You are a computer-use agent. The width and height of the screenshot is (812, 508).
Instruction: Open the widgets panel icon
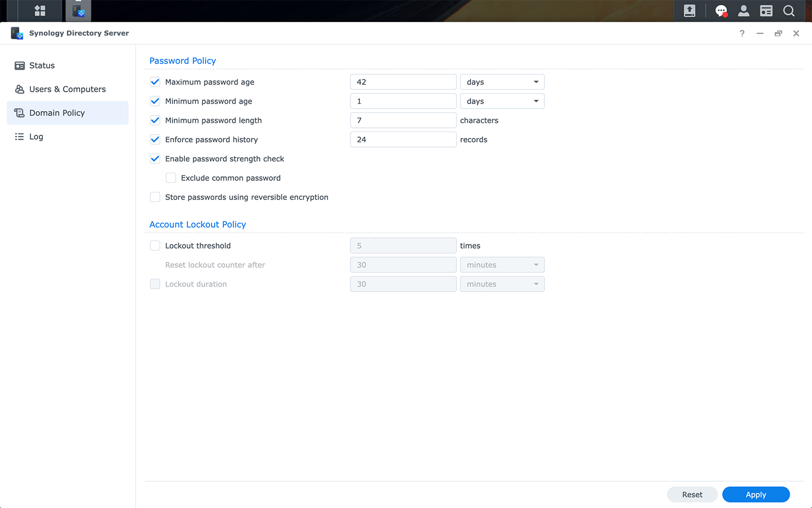click(x=766, y=11)
